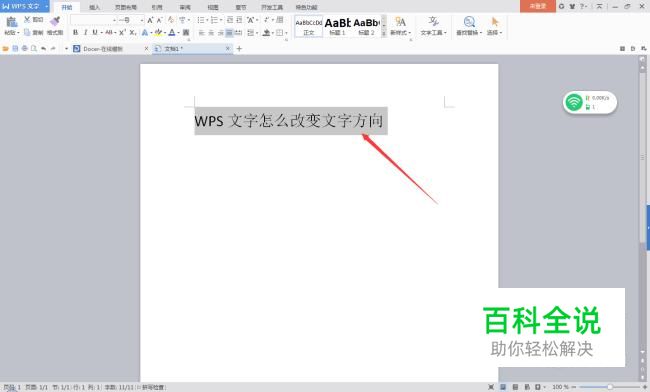The width and height of the screenshot is (650, 392).
Task: Clear formatting eraser icon
Action: pyautogui.click(x=171, y=19)
